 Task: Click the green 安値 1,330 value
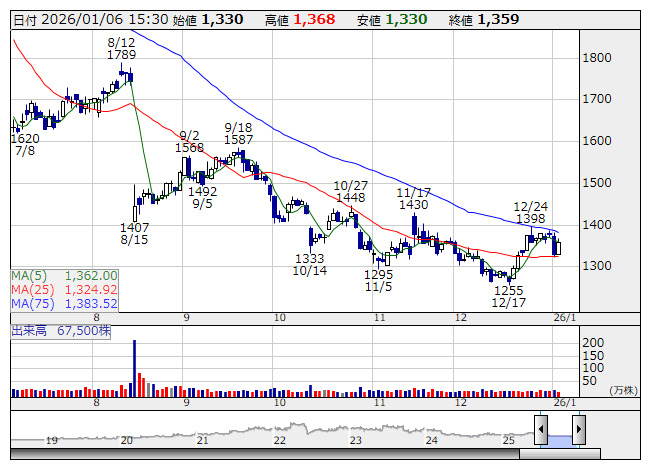pos(406,19)
